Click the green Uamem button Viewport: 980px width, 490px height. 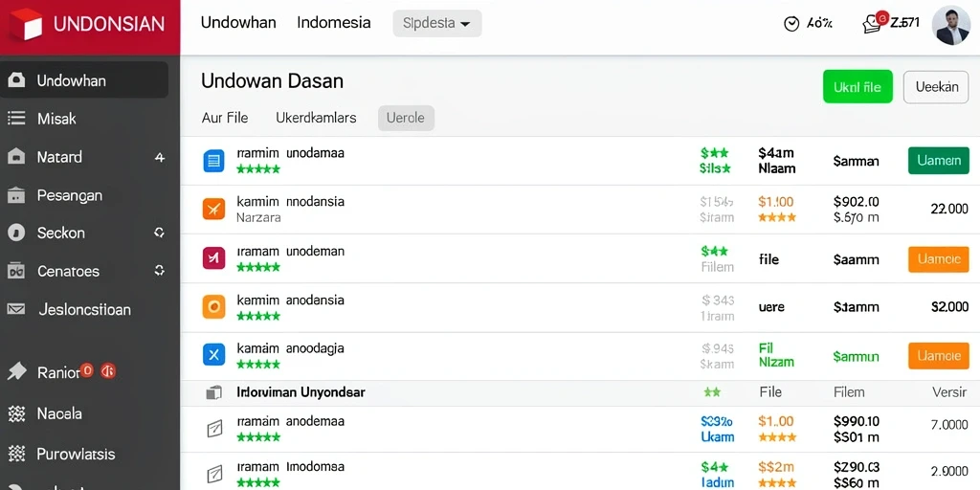pos(939,161)
